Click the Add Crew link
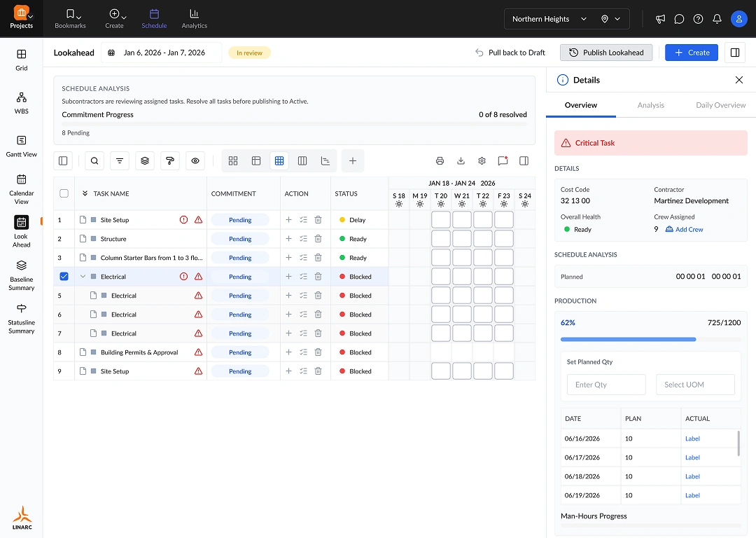Image resolution: width=756 pixels, height=538 pixels. tap(684, 230)
